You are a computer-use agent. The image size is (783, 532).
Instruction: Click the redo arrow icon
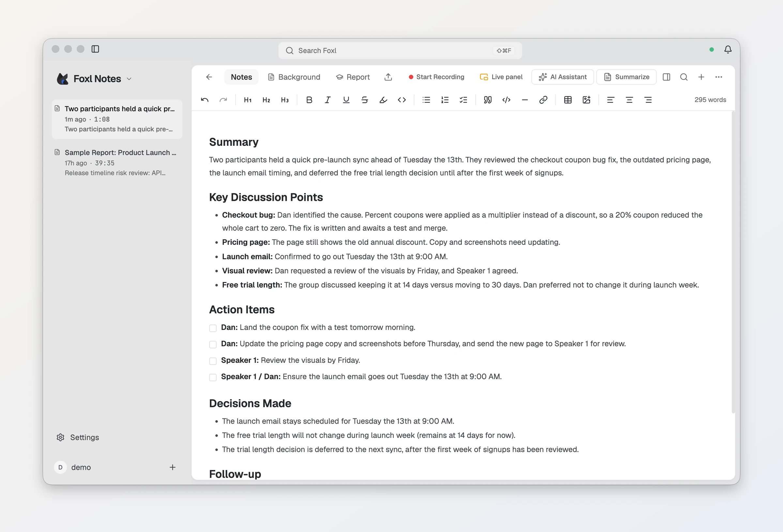[x=223, y=100]
